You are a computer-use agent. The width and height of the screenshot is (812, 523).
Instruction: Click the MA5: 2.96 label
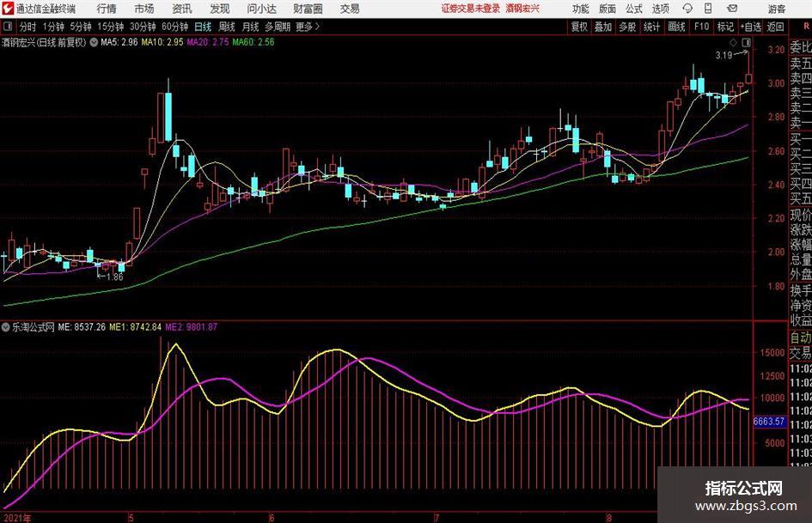[119, 42]
